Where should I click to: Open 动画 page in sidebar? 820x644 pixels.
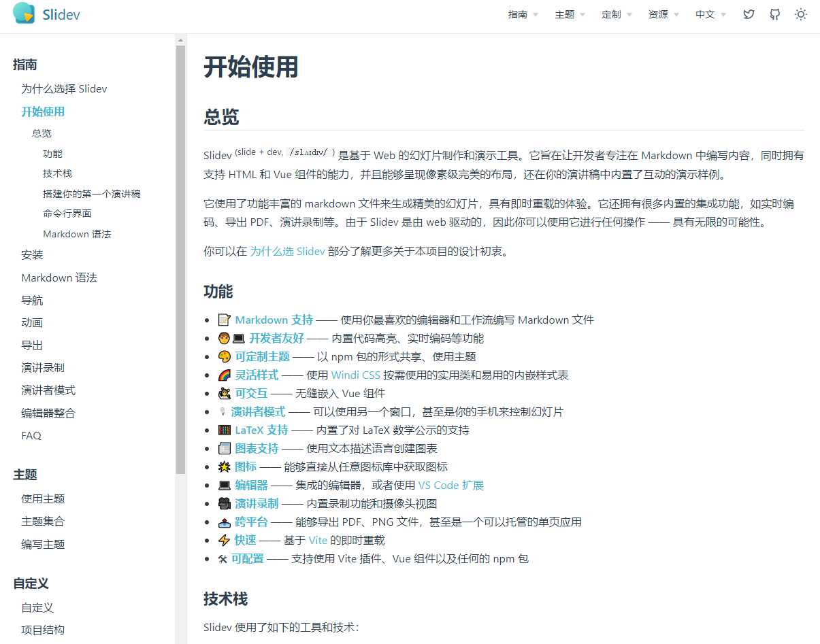point(32,322)
